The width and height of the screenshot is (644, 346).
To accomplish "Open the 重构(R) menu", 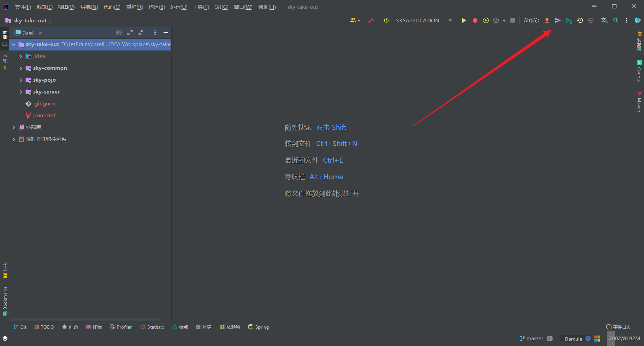I will pos(135,7).
